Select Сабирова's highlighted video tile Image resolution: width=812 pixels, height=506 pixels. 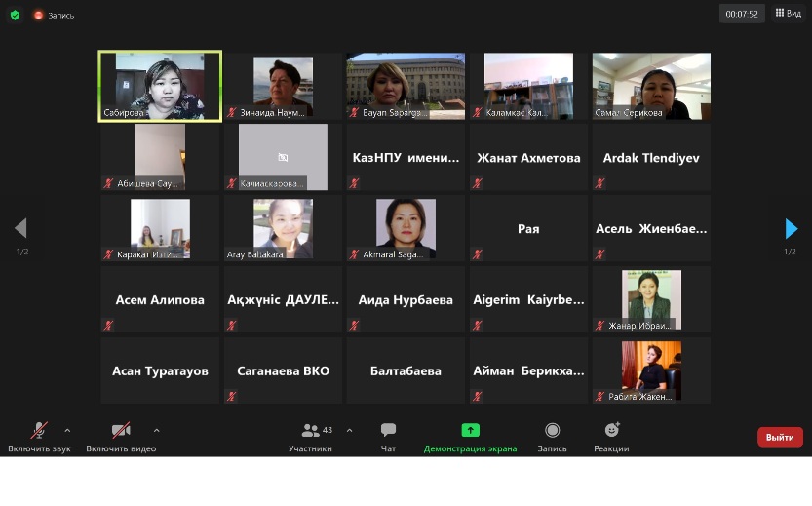pyautogui.click(x=160, y=86)
